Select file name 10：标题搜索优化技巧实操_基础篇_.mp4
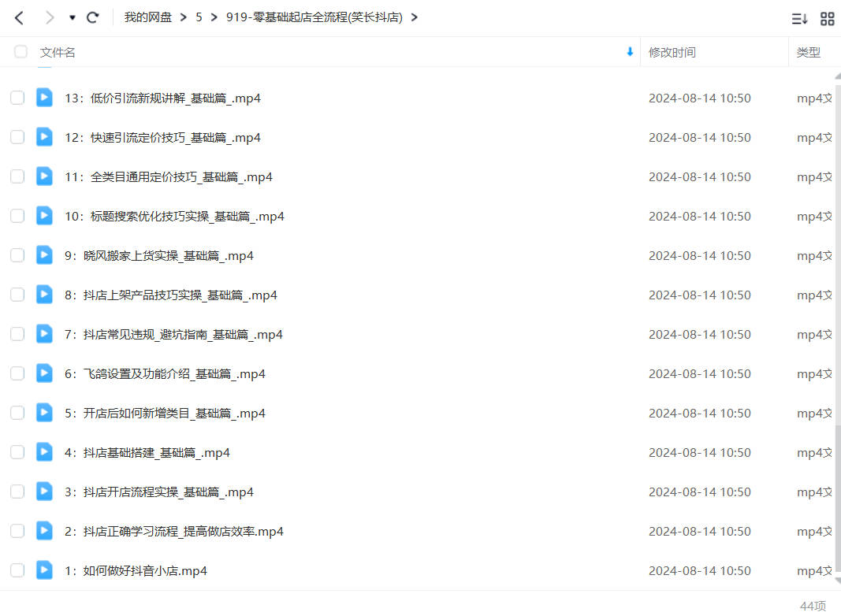This screenshot has width=841, height=616. (x=174, y=217)
